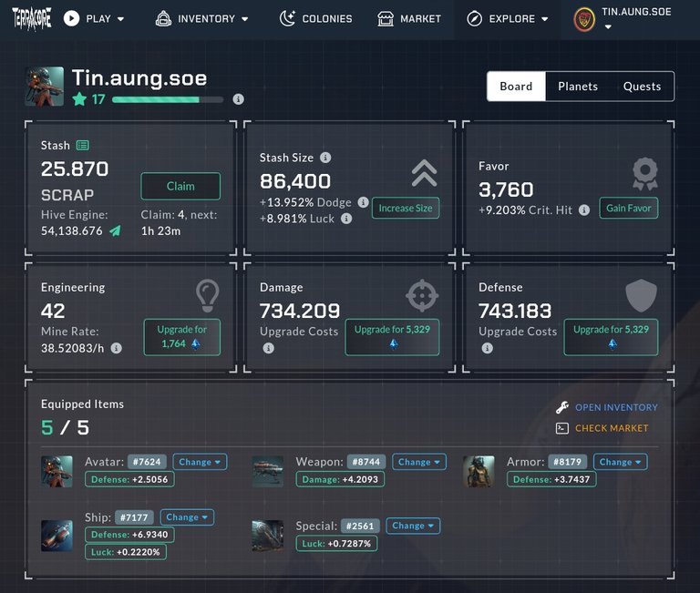Upgrade Defense for 5,329
Screen dimensions: 700x593
611,337
